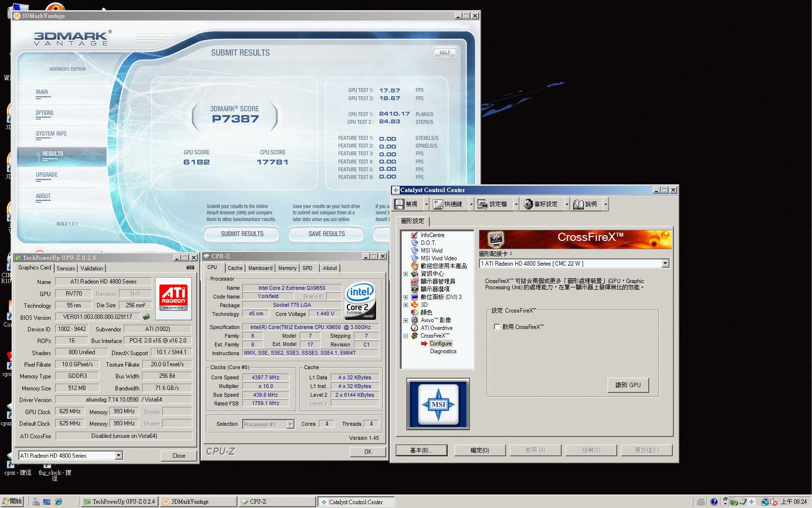Open the 快速鍵 hotkeys toolbar button

click(x=449, y=204)
